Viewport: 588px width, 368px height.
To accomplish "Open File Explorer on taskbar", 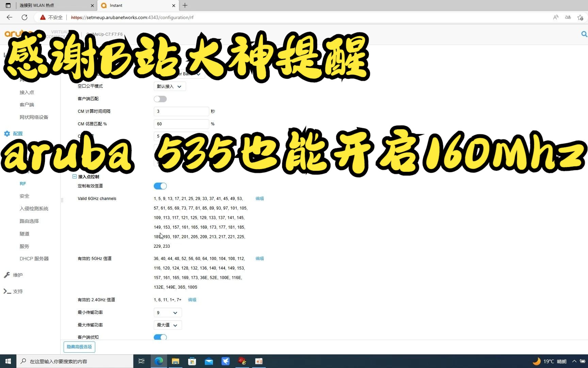I will point(175,361).
